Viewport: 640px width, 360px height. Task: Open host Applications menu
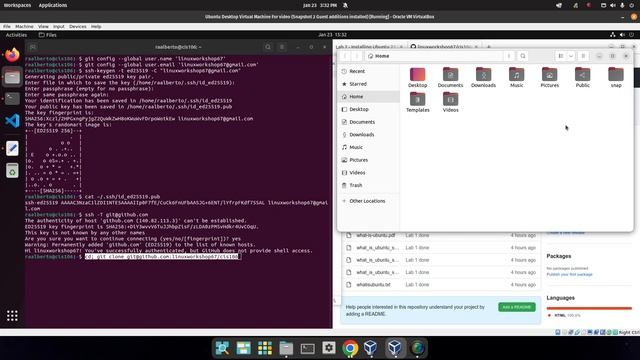53,5
